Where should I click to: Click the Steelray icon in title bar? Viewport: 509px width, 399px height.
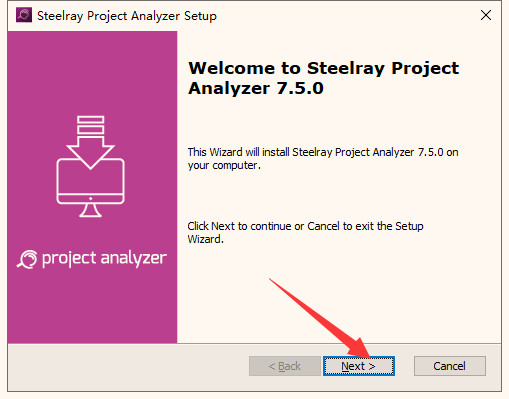pos(24,15)
